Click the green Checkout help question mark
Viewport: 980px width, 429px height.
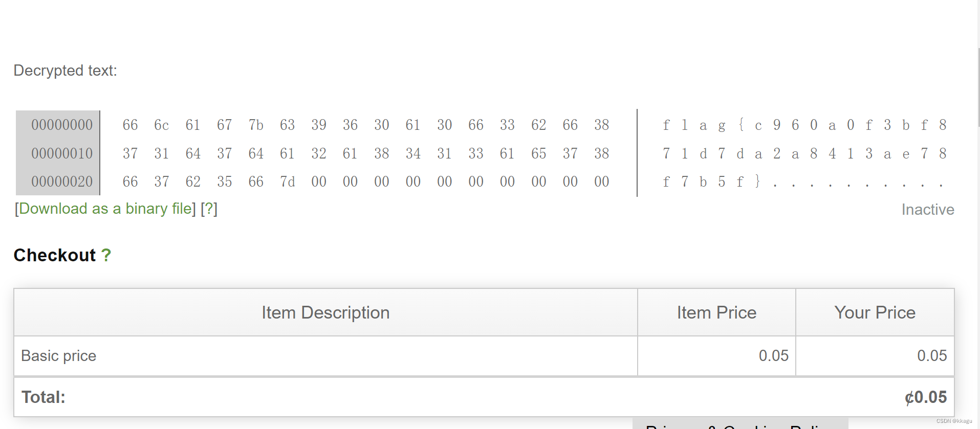pyautogui.click(x=106, y=255)
